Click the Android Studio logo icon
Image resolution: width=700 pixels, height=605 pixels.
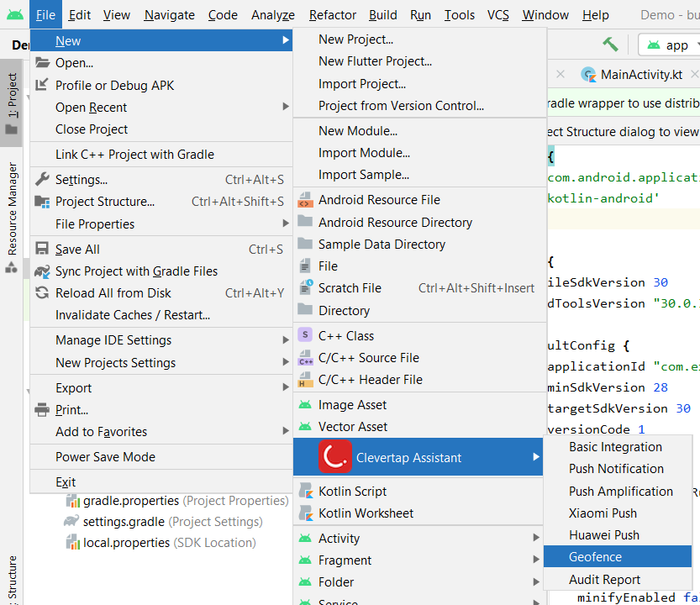[x=15, y=15]
